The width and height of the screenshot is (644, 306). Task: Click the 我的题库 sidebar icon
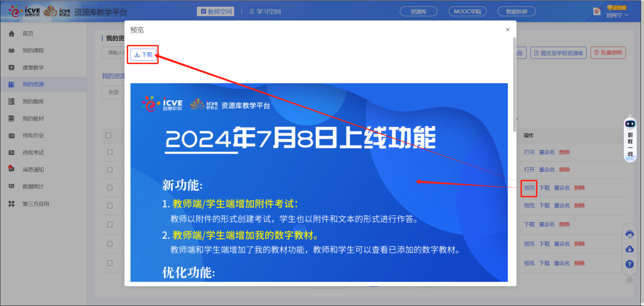(x=11, y=102)
